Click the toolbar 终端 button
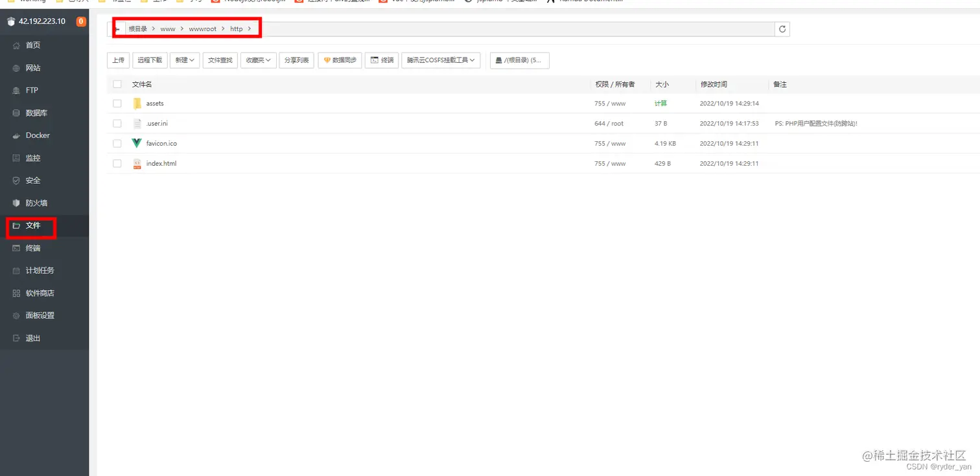The height and width of the screenshot is (476, 980). pos(382,60)
